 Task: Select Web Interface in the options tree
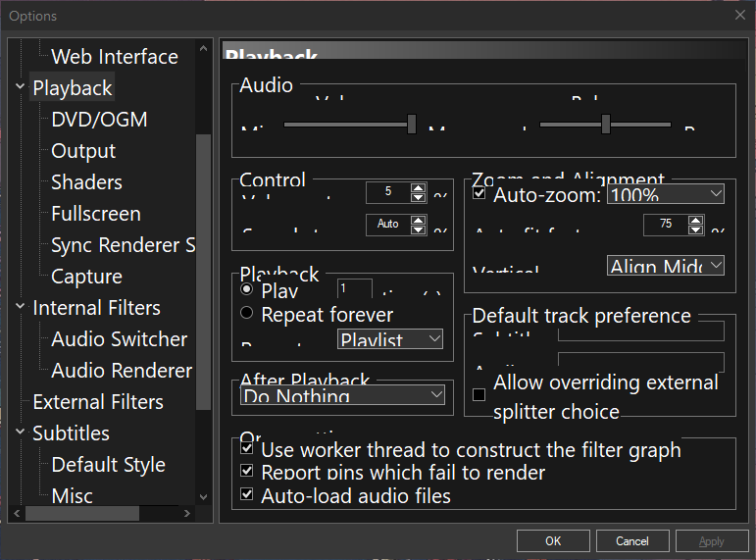(115, 57)
